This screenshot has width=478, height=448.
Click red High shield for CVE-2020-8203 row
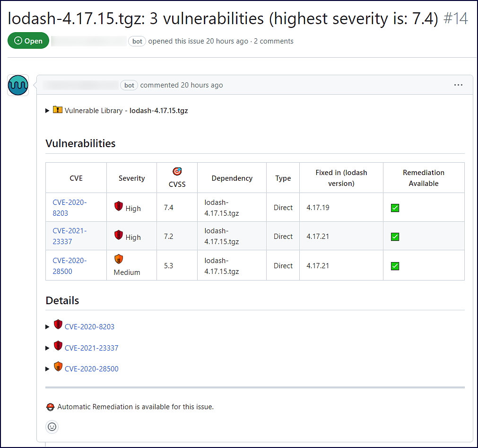[119, 206]
